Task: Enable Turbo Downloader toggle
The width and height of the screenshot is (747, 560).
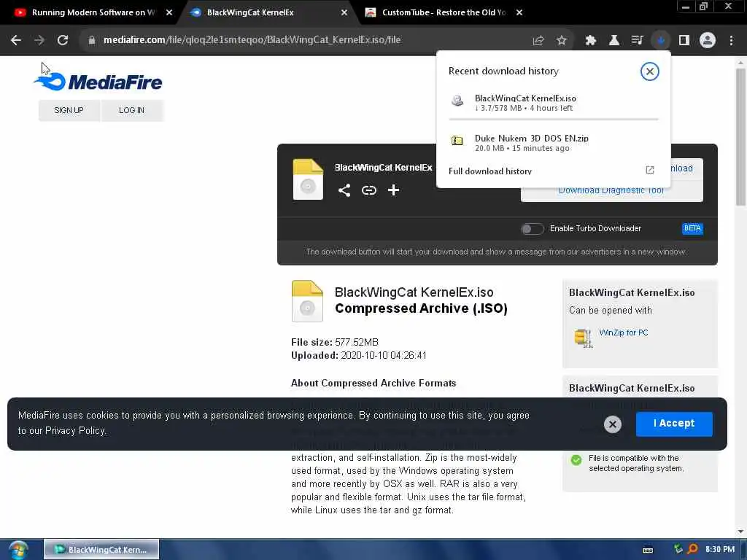Action: point(532,229)
